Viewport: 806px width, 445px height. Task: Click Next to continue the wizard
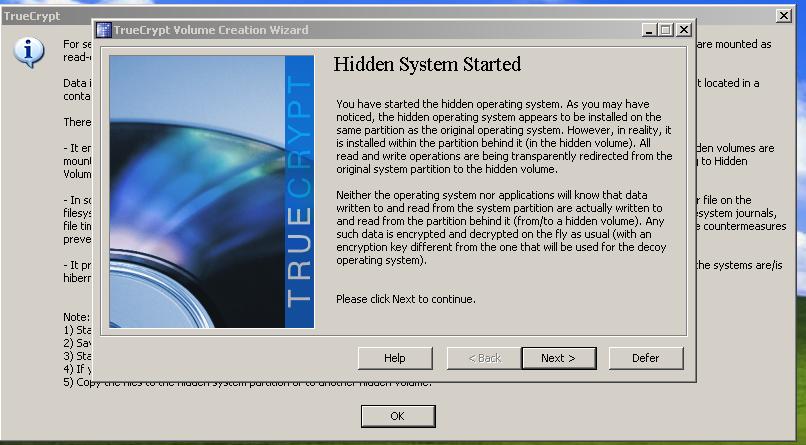pyautogui.click(x=559, y=358)
